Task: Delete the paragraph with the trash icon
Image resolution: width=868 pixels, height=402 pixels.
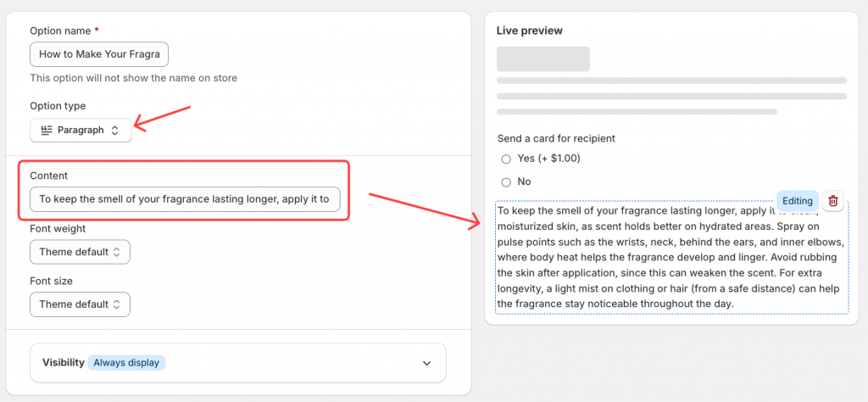Action: point(833,201)
